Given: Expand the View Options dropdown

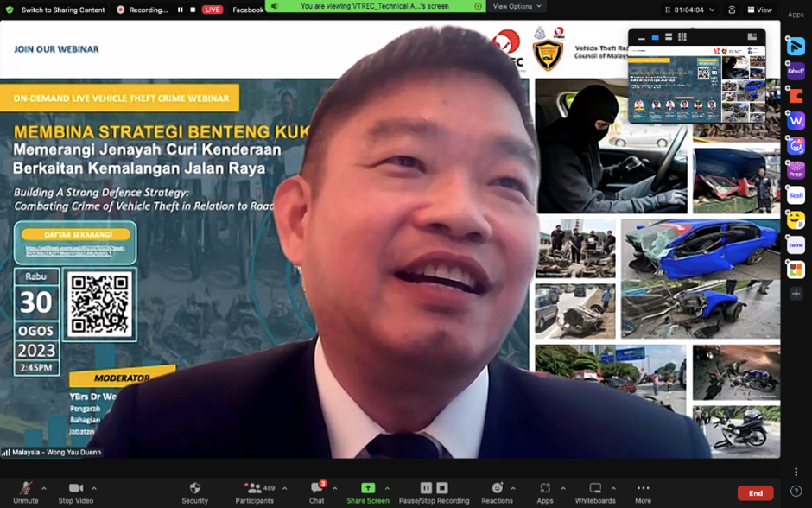Looking at the screenshot, I should click(x=517, y=6).
